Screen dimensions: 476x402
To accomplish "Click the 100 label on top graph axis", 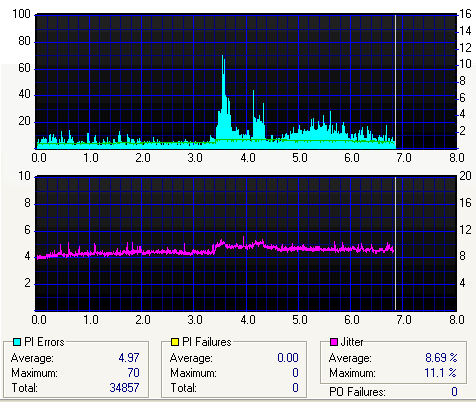I will coord(21,14).
